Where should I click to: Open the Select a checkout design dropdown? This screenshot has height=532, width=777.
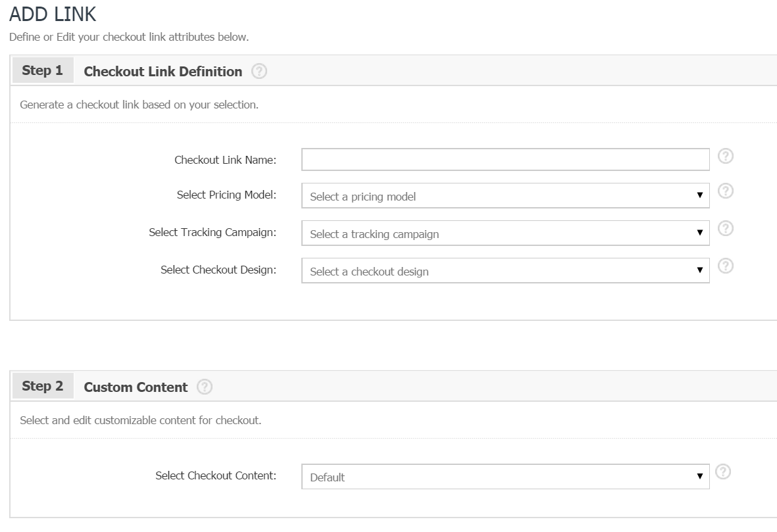(505, 271)
